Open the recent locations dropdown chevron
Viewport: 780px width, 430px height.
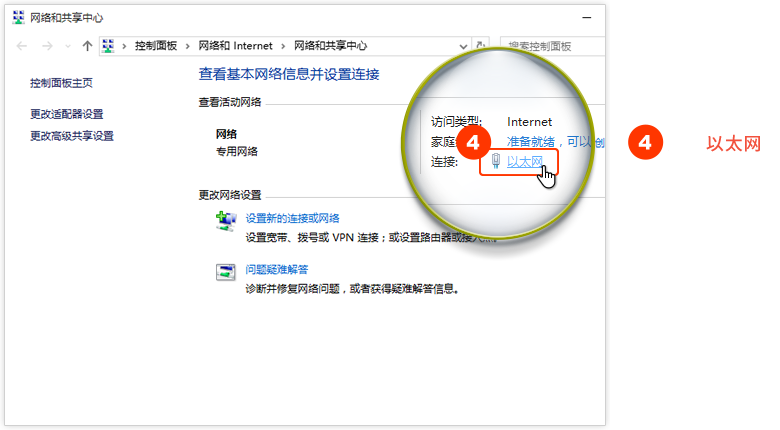(69, 46)
